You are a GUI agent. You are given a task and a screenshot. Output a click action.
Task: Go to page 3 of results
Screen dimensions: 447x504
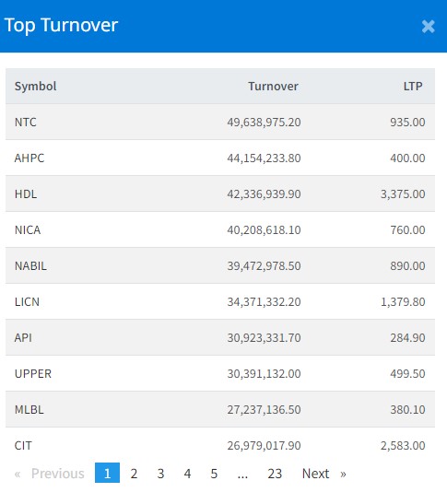pos(160,474)
